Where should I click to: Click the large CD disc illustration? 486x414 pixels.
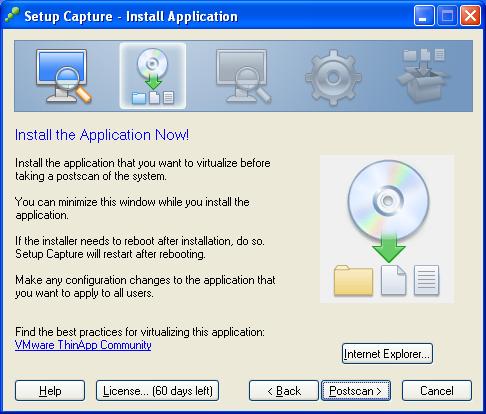click(x=388, y=200)
